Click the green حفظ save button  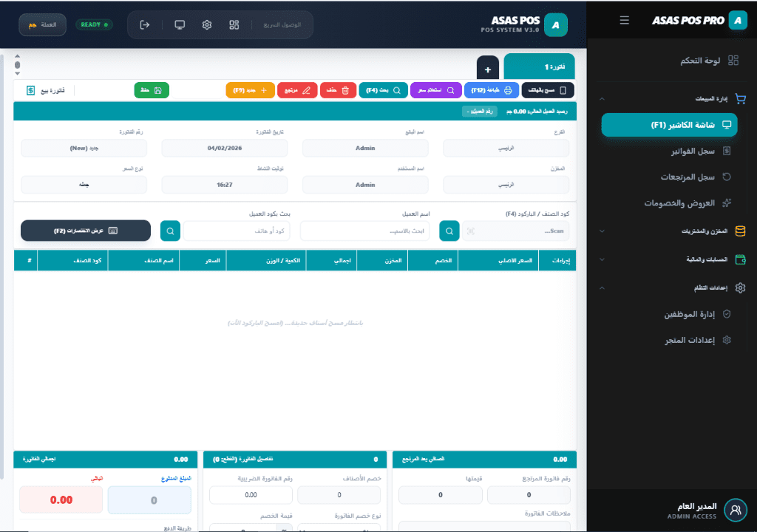[x=152, y=90]
